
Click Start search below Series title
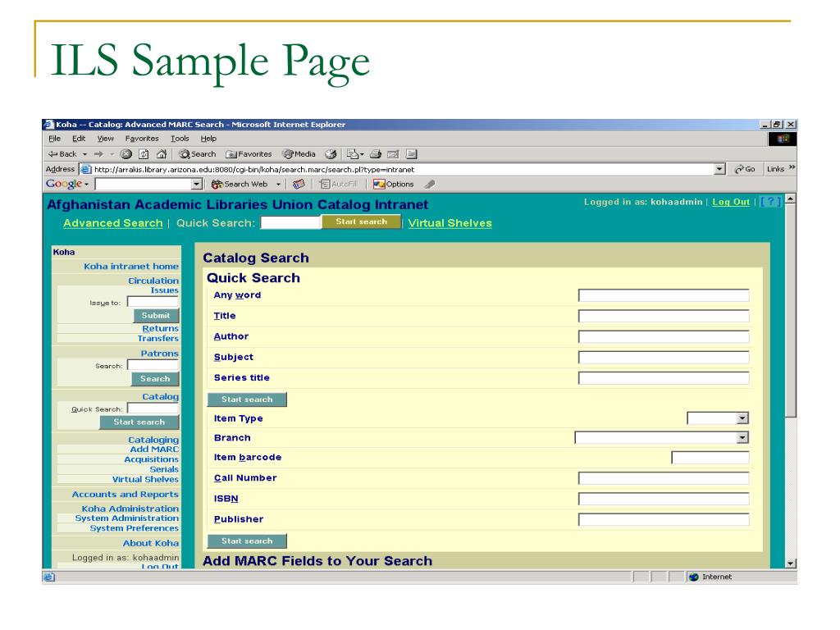click(247, 399)
